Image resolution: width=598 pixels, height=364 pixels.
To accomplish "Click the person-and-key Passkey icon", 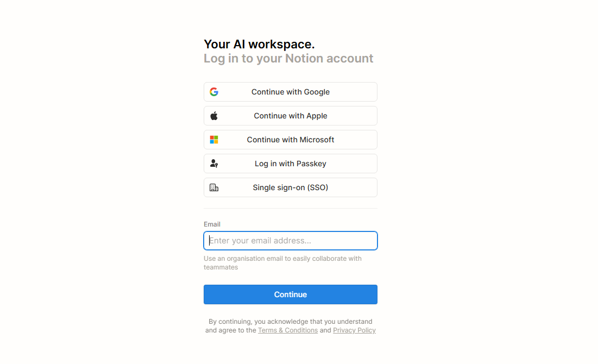I will 213,164.
